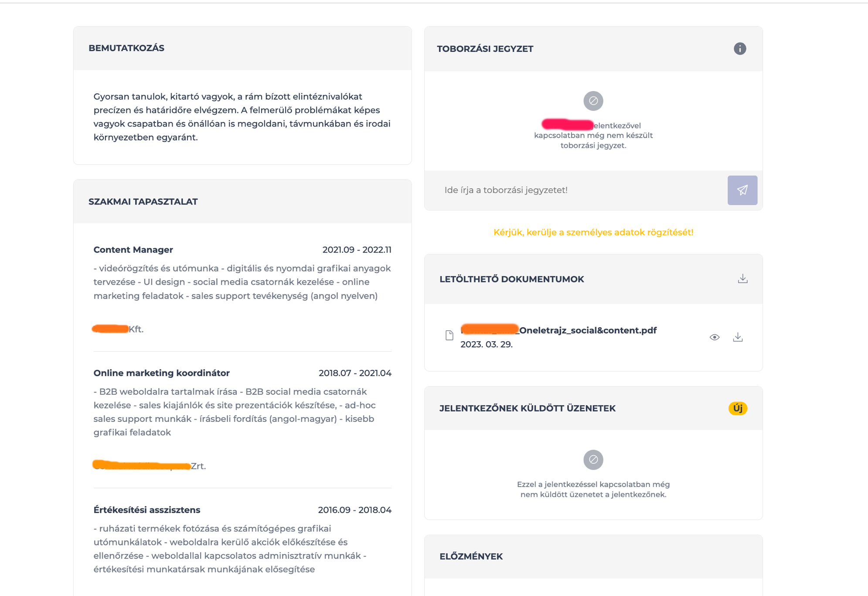Click the Szakmai tapasztalat section header
Image resolution: width=868 pixels, height=596 pixels.
pyautogui.click(x=143, y=202)
